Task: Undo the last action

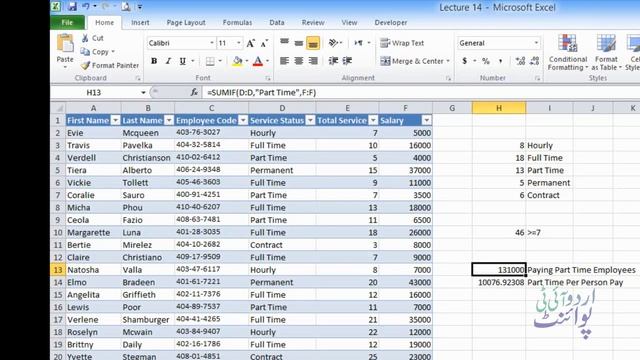Action: point(86,7)
